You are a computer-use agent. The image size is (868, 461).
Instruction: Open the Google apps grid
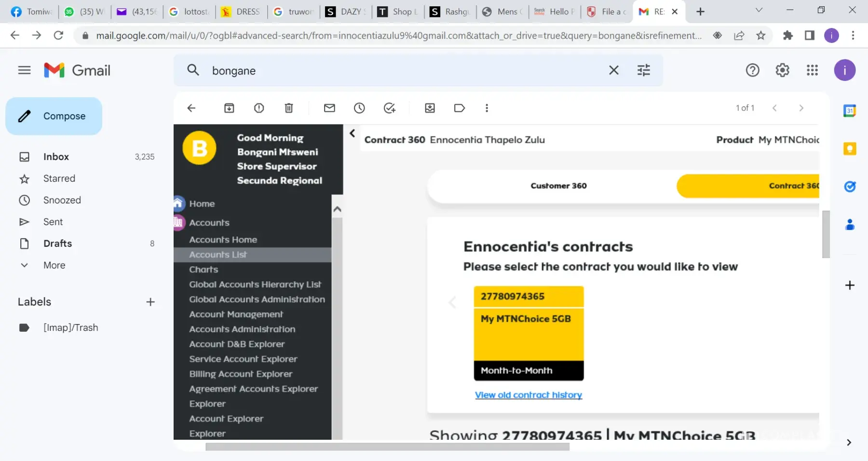pos(812,70)
